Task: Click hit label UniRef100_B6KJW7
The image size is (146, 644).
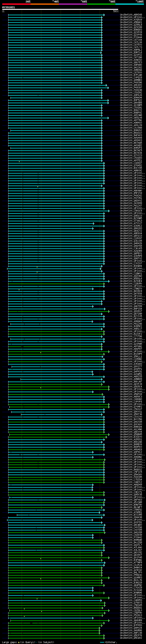Action: [131, 382]
